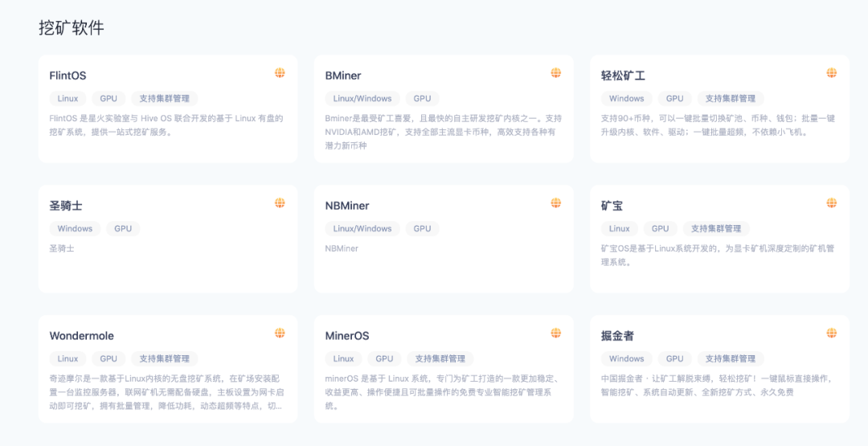The height and width of the screenshot is (446, 868).
Task: Click the 圣骑士 card globe icon
Action: point(280,203)
